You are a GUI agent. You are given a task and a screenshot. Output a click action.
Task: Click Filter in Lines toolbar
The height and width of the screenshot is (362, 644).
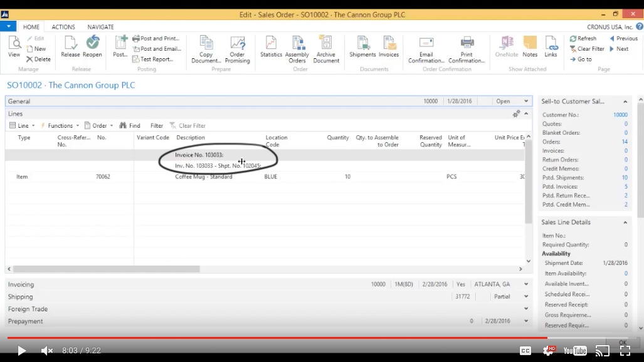tap(157, 126)
